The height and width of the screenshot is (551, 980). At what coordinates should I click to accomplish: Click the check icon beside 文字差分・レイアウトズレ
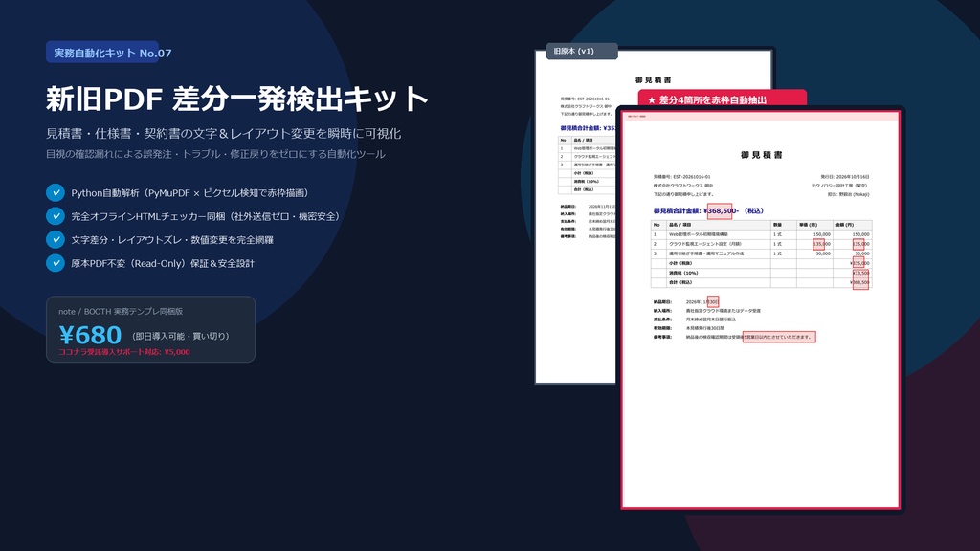[55, 239]
